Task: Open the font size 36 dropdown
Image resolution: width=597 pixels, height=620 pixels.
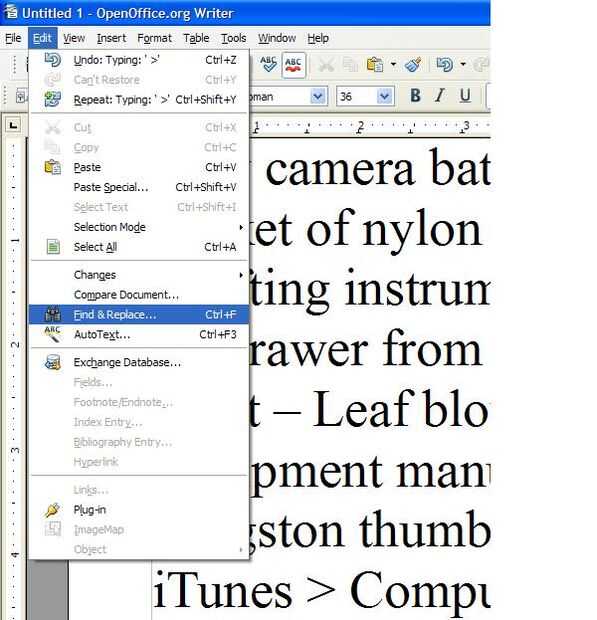Action: [x=385, y=96]
